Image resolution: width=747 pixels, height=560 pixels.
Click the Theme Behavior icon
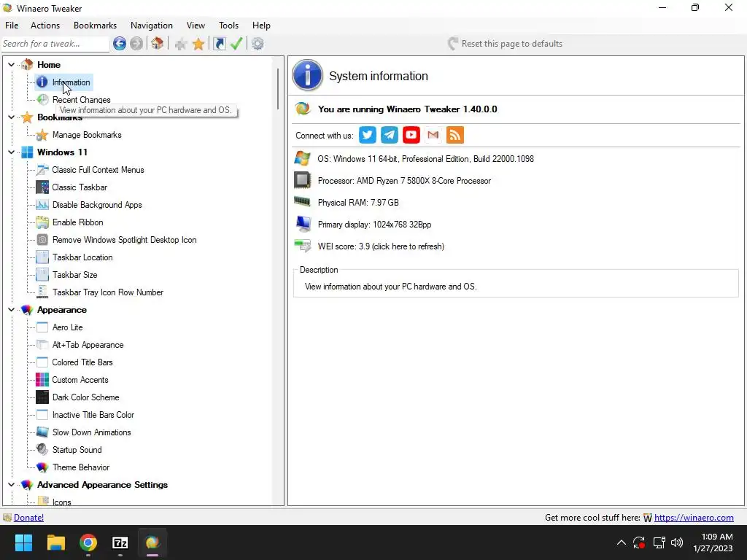[42, 467]
